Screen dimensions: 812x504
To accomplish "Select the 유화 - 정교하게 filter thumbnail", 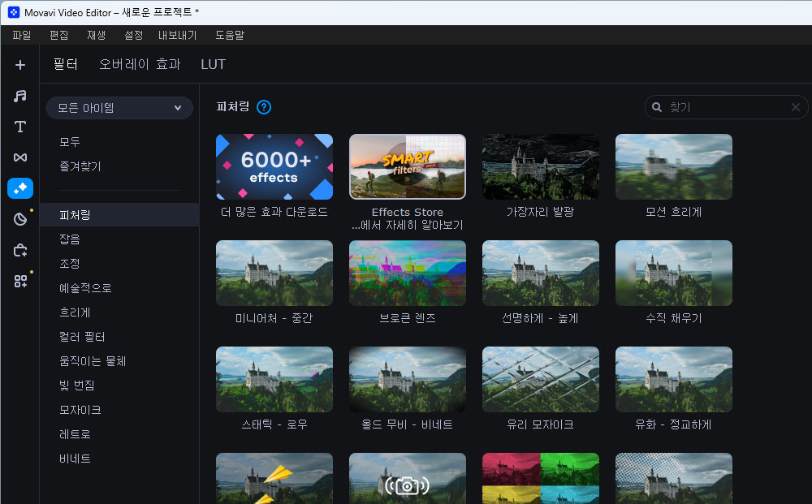I will point(674,379).
